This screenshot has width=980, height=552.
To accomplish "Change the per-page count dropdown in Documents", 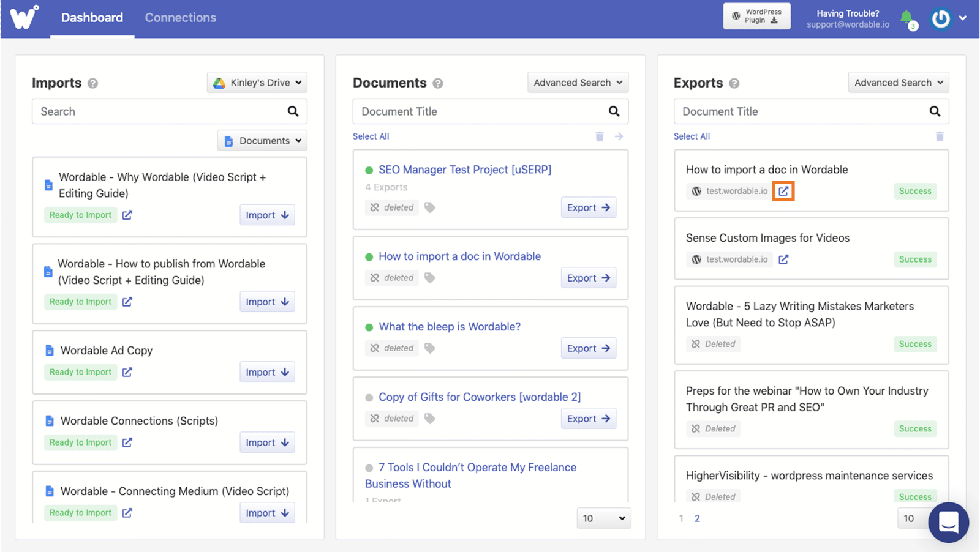I will pyautogui.click(x=603, y=518).
